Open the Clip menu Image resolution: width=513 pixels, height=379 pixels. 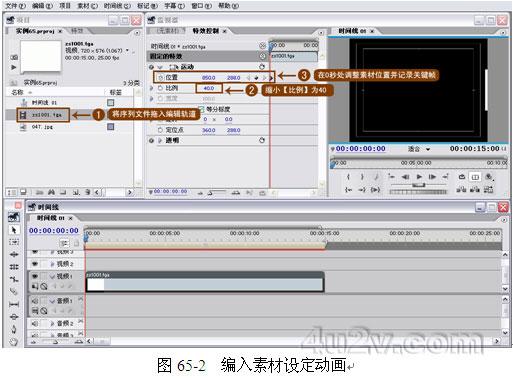(x=87, y=6)
